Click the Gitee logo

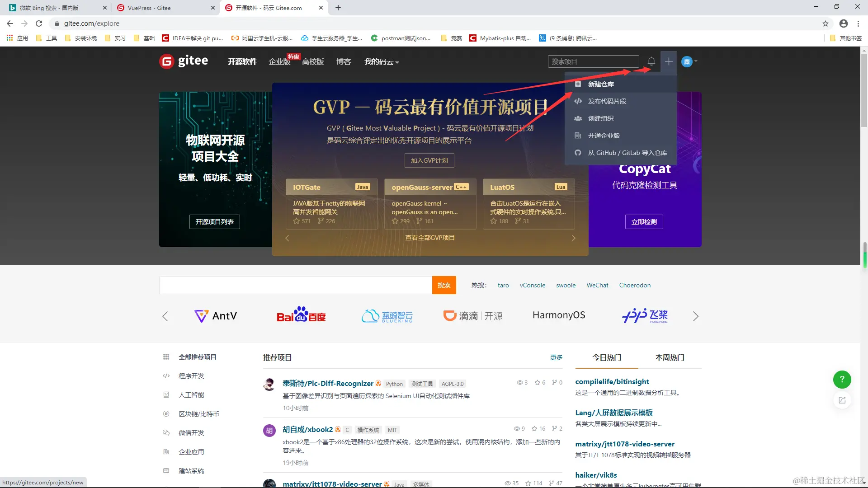point(184,61)
